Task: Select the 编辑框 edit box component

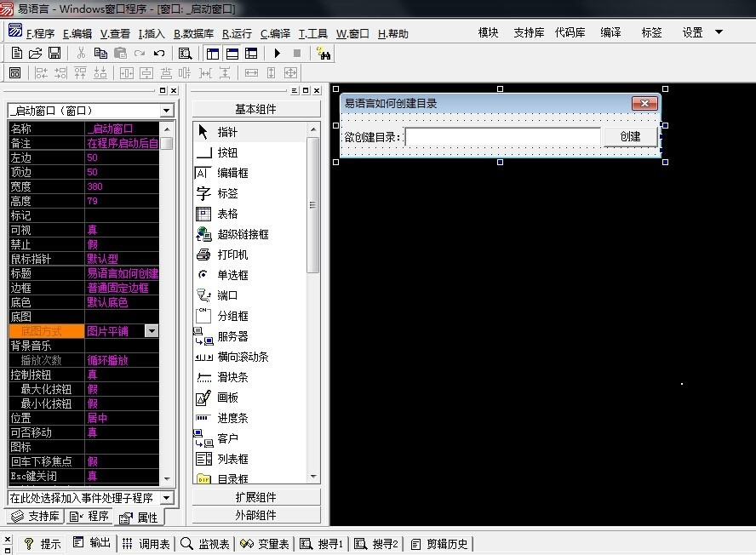Action: pyautogui.click(x=249, y=173)
